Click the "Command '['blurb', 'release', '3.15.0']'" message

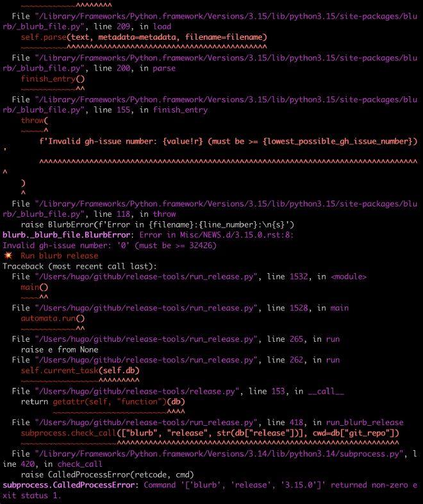tap(235, 485)
